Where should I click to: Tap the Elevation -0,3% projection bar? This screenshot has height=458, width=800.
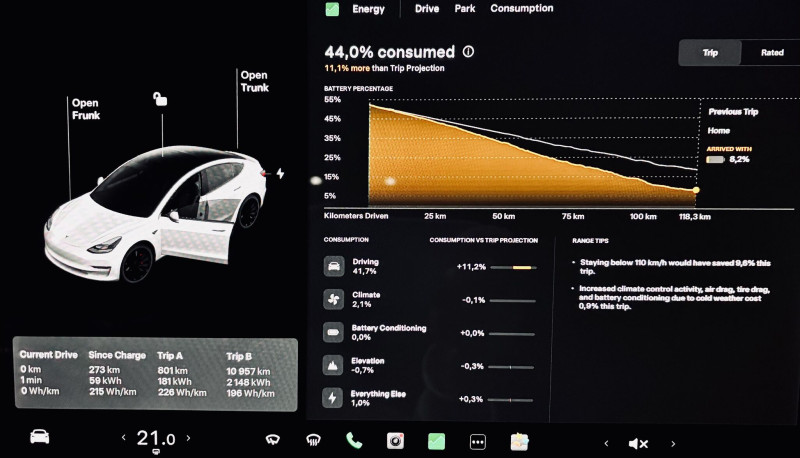[x=511, y=367]
